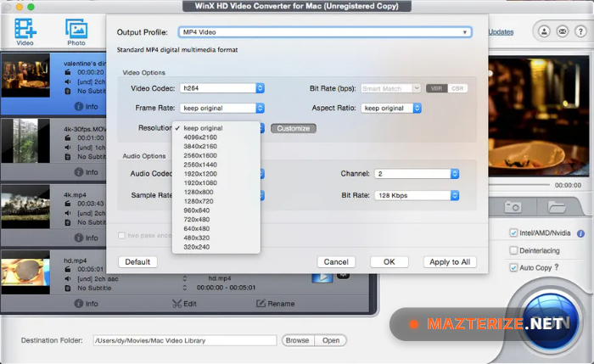Choose 2560x1440 resolution

[216, 165]
